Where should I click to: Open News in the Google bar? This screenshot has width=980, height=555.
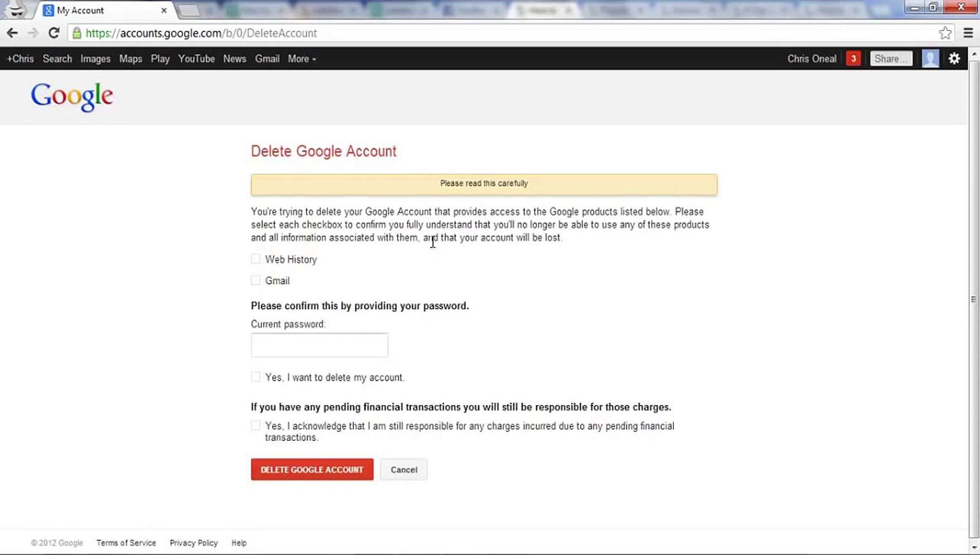(235, 59)
